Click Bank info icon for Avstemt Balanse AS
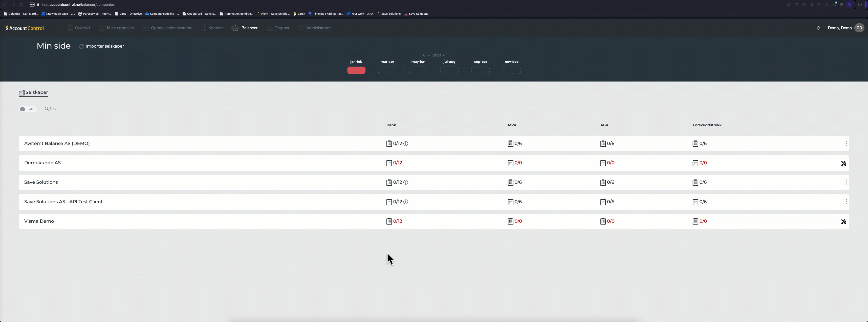868x322 pixels. [406, 144]
